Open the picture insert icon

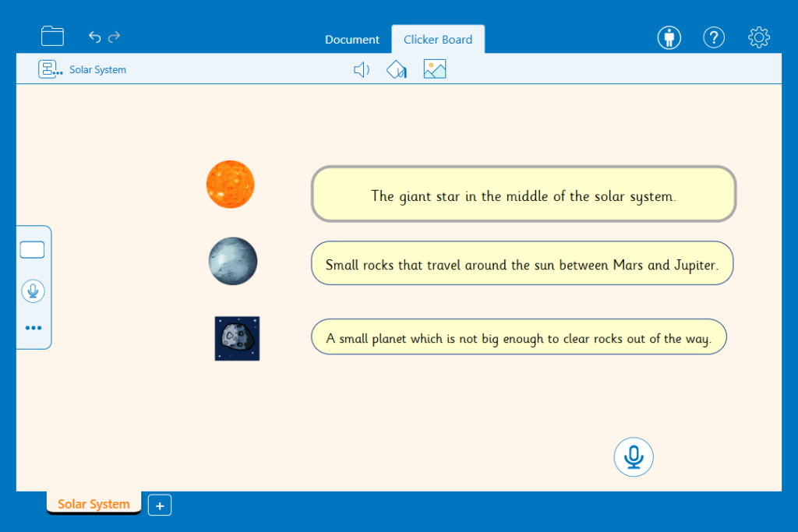[x=435, y=69]
